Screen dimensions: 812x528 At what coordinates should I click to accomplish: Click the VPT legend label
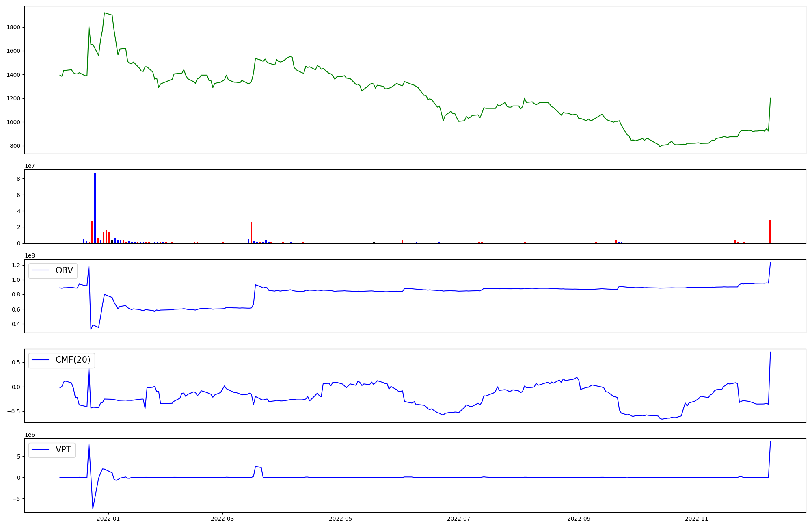click(63, 450)
